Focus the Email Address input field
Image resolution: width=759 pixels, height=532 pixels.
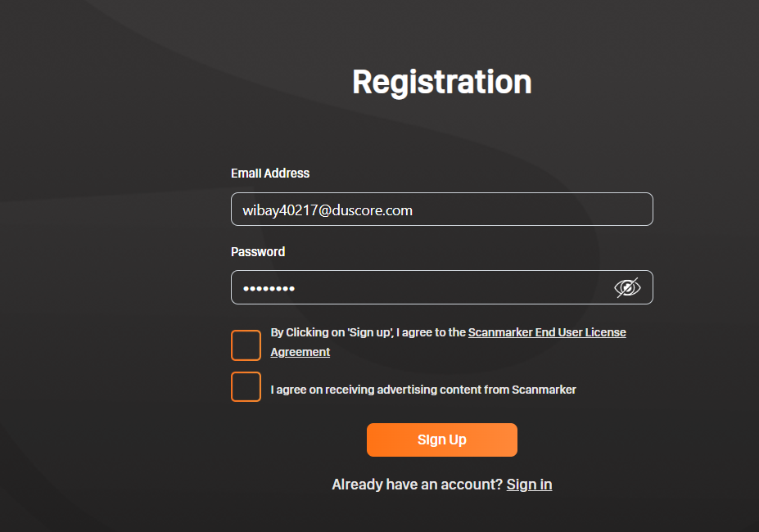click(x=442, y=210)
